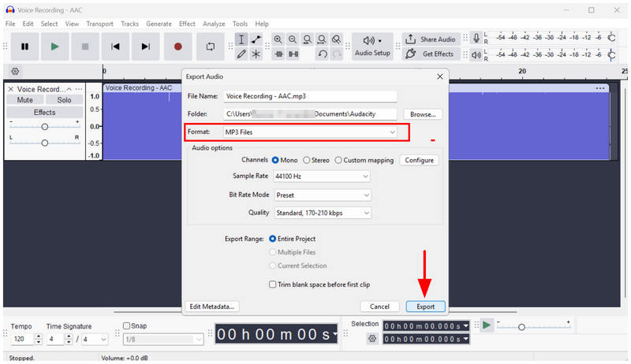Enable the Snap checkbox
The height and width of the screenshot is (364, 631).
pos(126,326)
